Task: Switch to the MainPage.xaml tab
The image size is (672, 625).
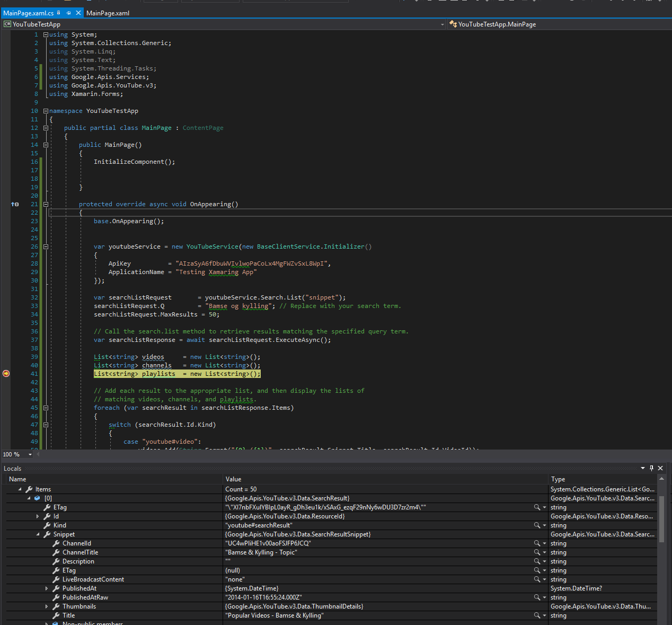Action: tap(108, 13)
